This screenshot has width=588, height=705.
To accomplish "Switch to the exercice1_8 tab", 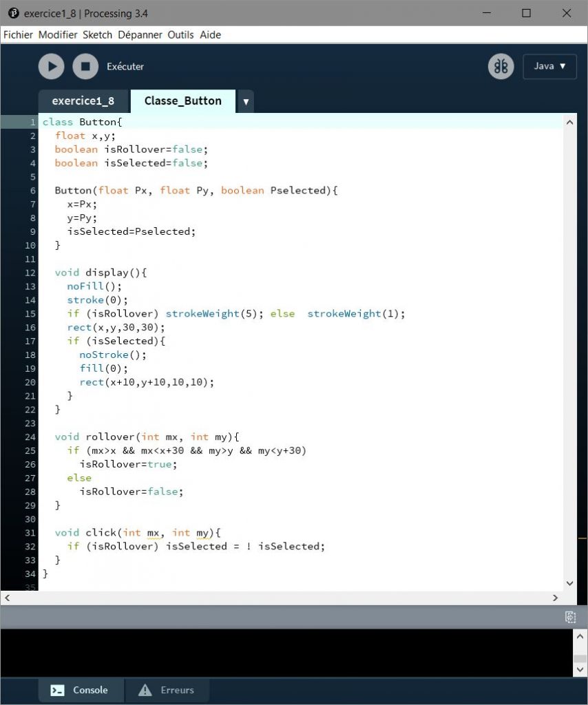I will 83,101.
